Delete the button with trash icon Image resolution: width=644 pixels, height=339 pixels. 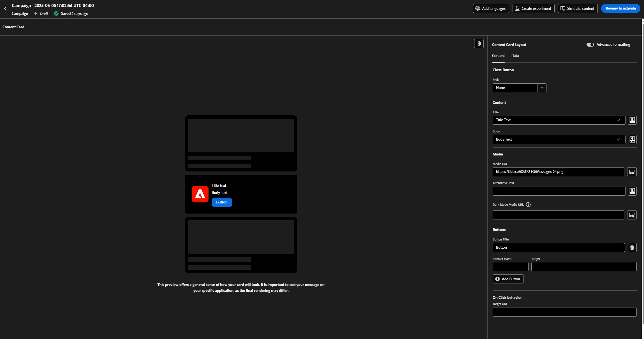(x=632, y=248)
